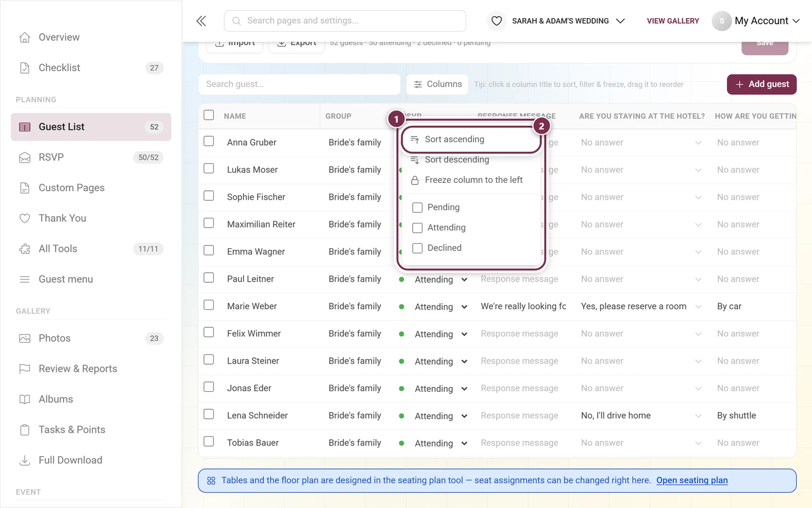Click the Overview home icon
The image size is (812, 508).
click(25, 37)
